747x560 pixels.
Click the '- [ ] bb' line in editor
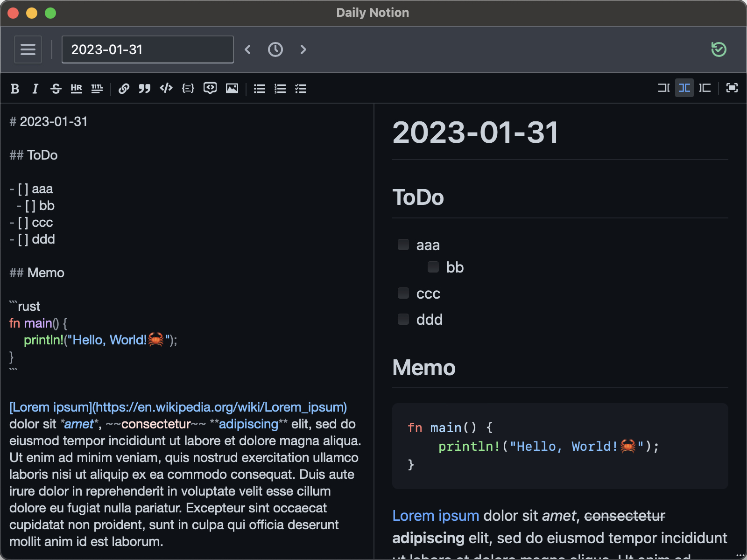pyautogui.click(x=36, y=206)
